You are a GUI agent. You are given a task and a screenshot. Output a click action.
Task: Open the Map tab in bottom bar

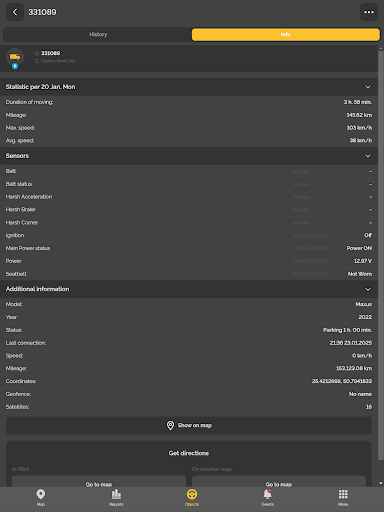pos(41,498)
